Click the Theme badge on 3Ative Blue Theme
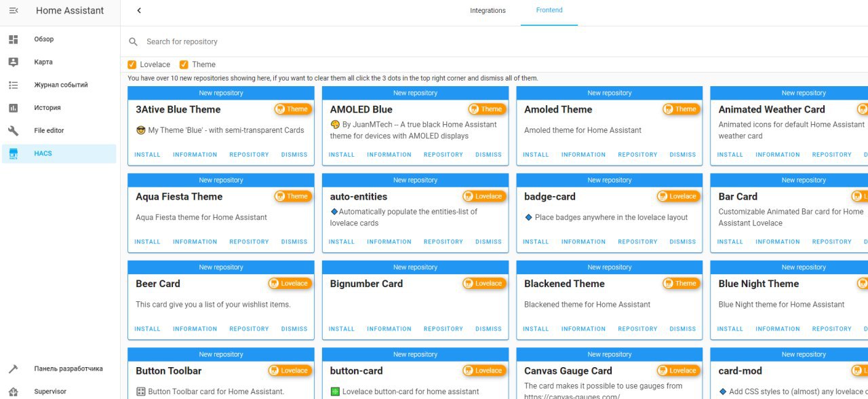Viewport: 868px width, 399px height. 292,109
